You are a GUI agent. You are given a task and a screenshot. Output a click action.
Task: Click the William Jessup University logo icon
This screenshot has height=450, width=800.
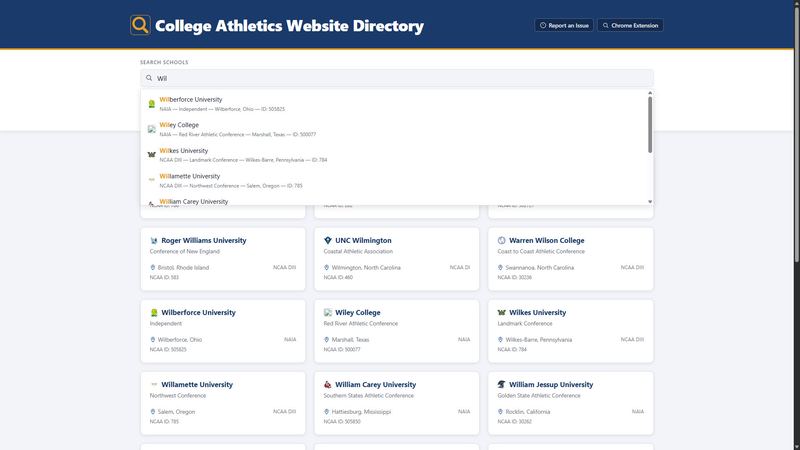tap(502, 385)
